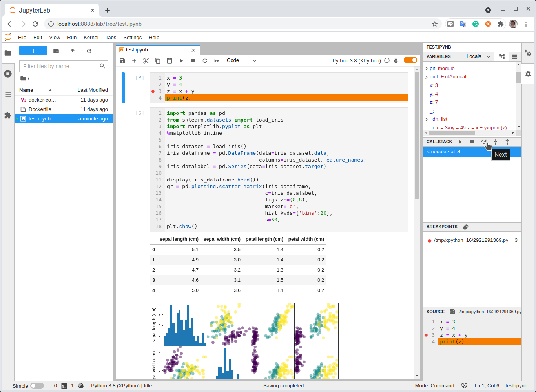Click Step In arrow in Callstack panel

click(496, 142)
